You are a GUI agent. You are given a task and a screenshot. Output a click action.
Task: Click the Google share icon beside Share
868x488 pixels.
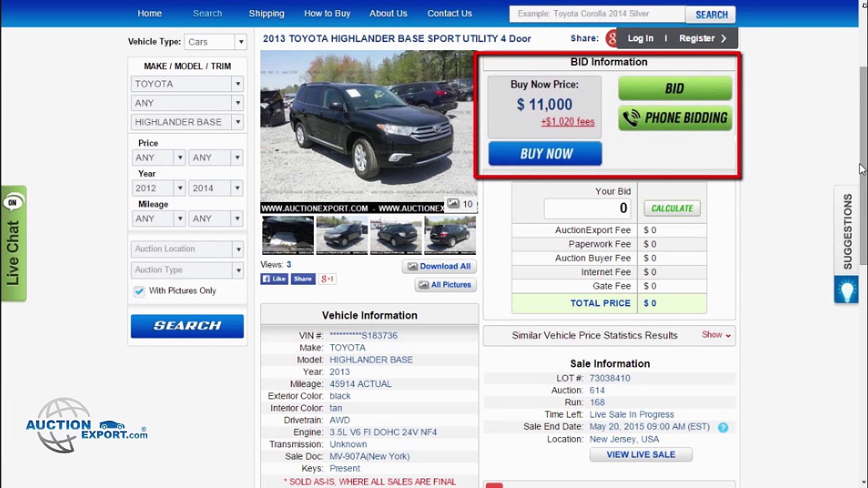(x=610, y=39)
